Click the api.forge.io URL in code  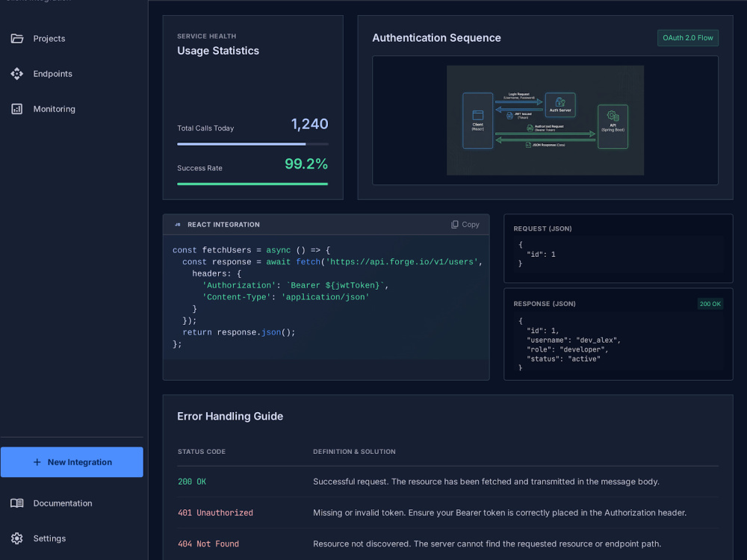point(402,262)
